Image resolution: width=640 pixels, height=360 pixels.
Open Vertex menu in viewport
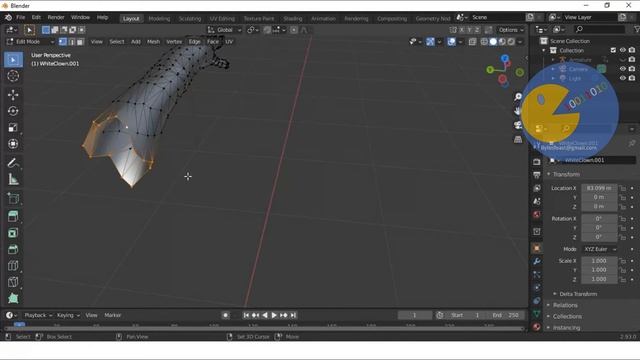click(x=174, y=42)
